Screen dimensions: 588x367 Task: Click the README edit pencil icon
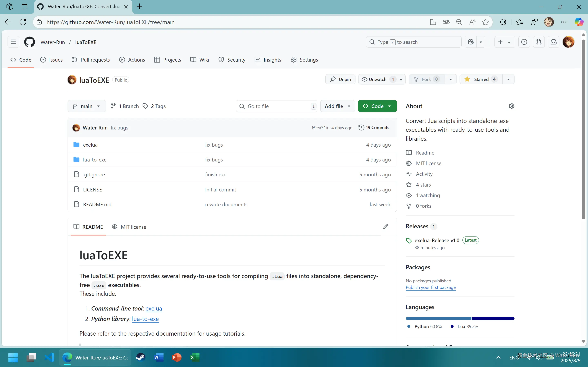click(386, 227)
